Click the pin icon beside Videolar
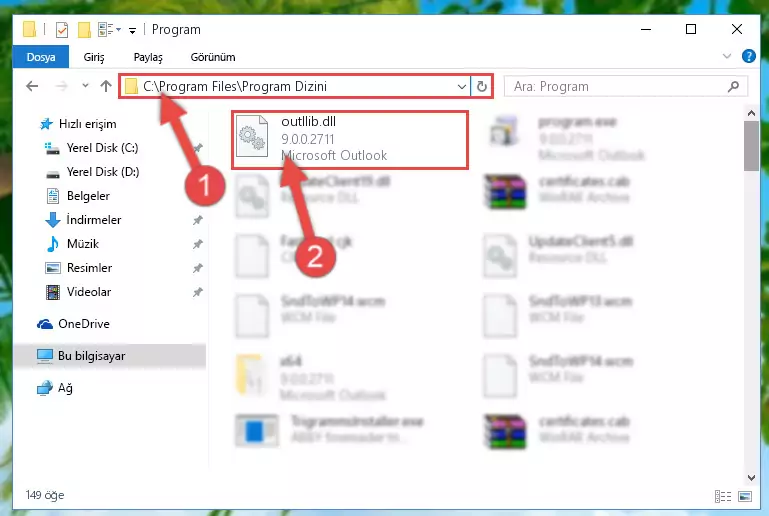The height and width of the screenshot is (516, 769). (x=198, y=292)
